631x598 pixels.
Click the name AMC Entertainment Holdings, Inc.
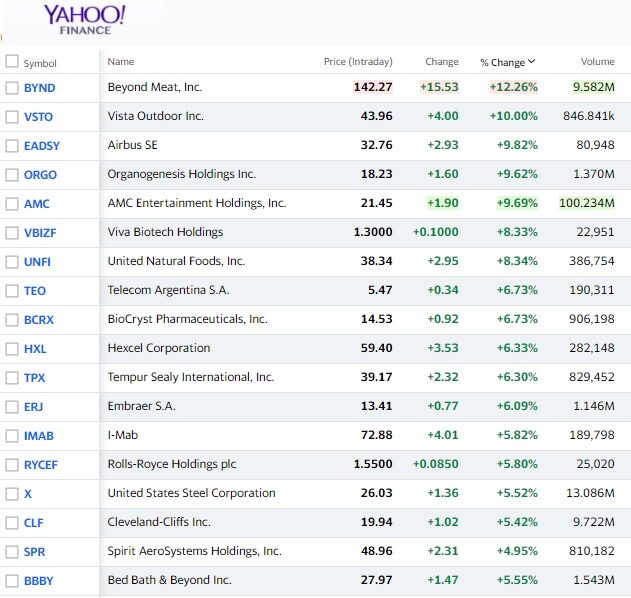coord(197,203)
